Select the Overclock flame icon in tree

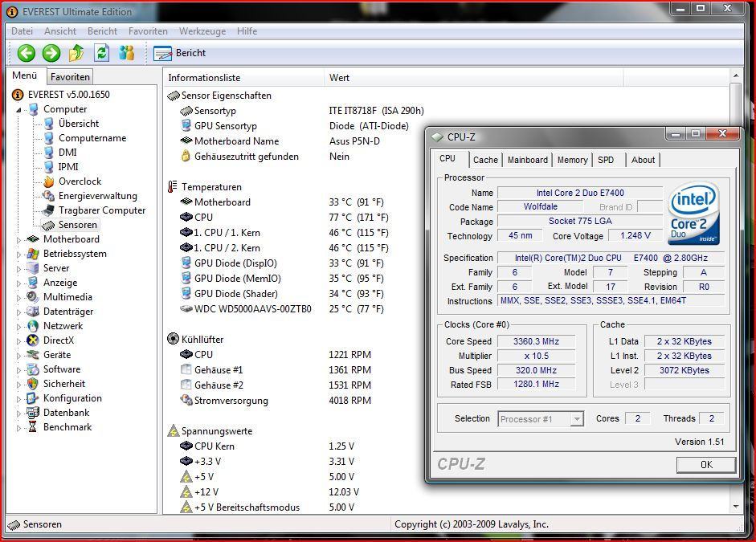49,181
